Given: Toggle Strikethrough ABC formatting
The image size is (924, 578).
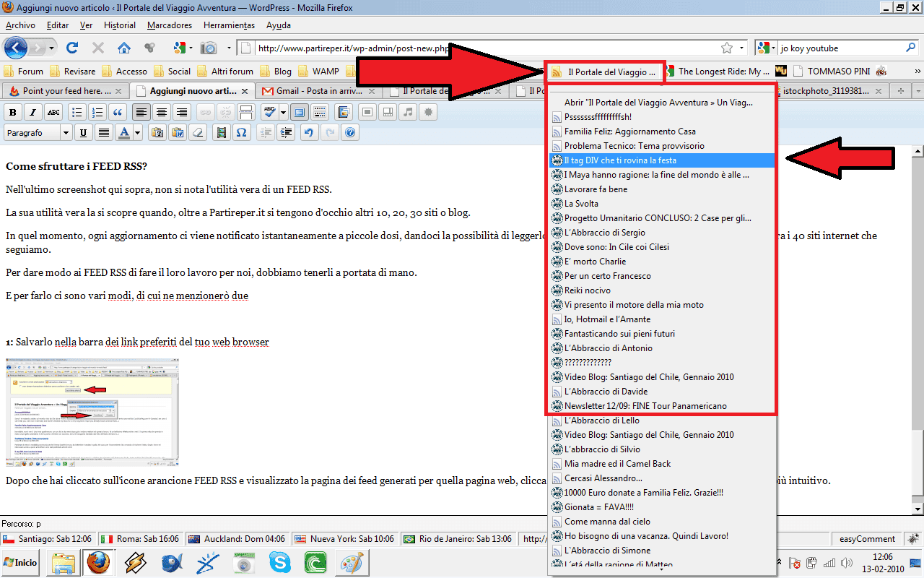Looking at the screenshot, I should click(53, 112).
